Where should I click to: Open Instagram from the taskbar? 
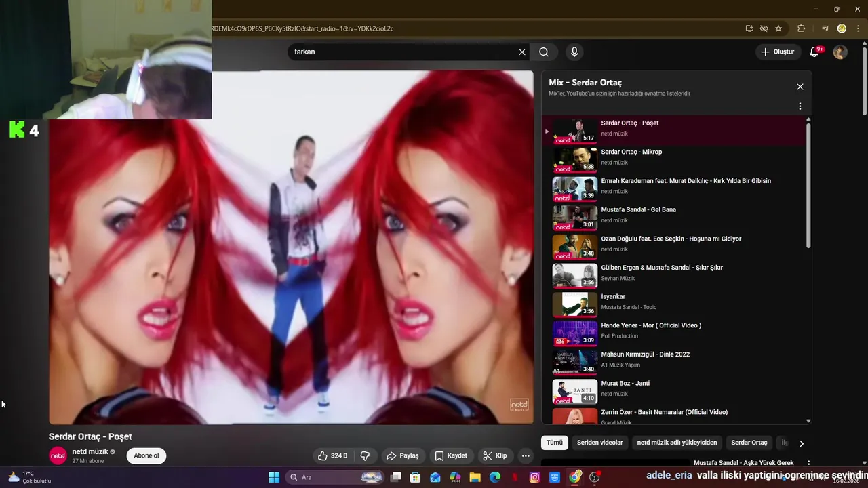[535, 477]
